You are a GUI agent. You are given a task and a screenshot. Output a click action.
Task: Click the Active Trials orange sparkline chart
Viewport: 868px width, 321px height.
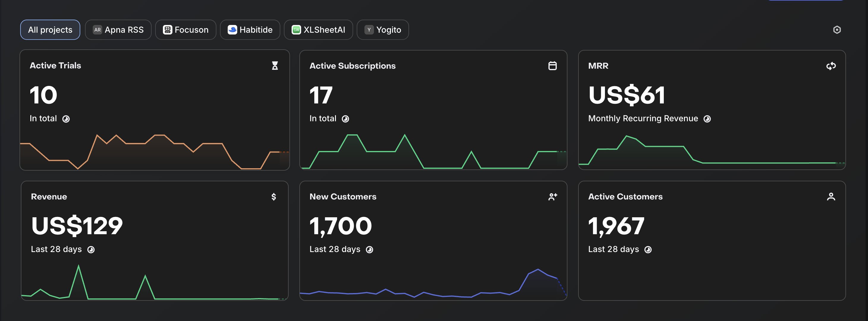(x=154, y=151)
